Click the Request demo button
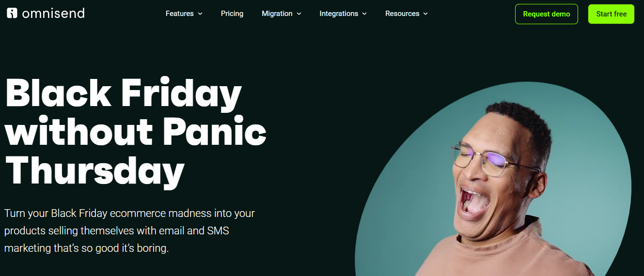Screen dimensions: 644x276 coord(547,14)
